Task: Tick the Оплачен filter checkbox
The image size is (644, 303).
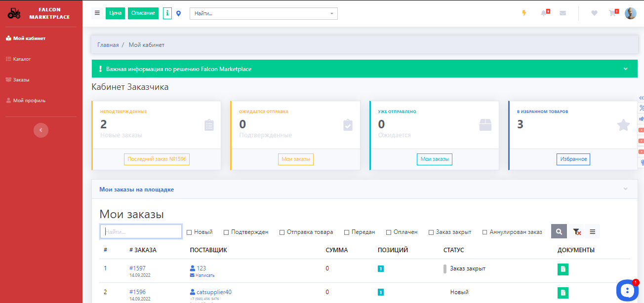Action: tap(389, 232)
